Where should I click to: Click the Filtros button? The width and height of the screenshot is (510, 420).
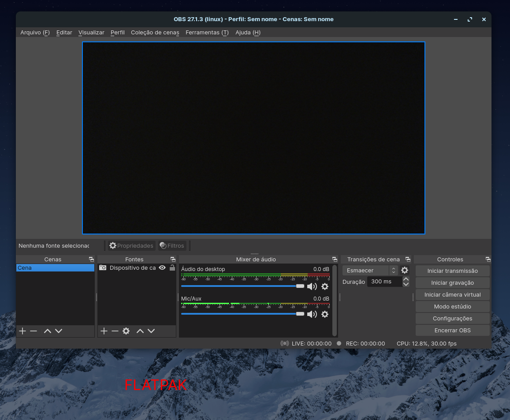pos(172,246)
